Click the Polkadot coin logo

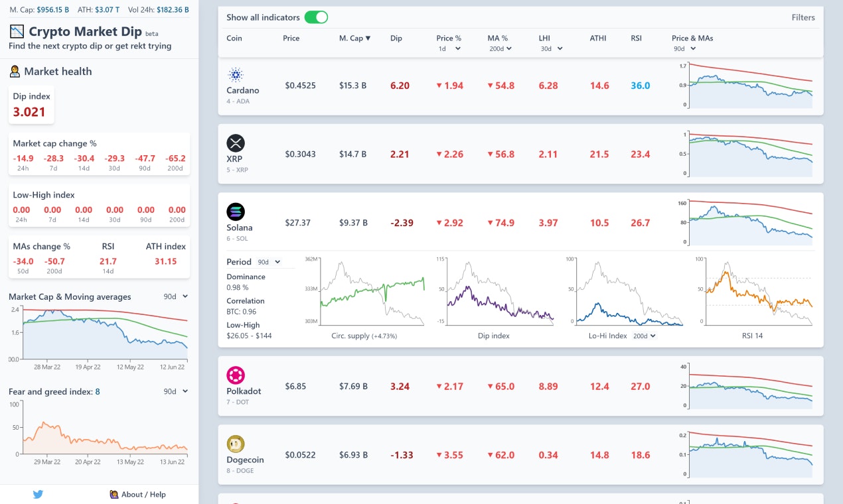236,375
